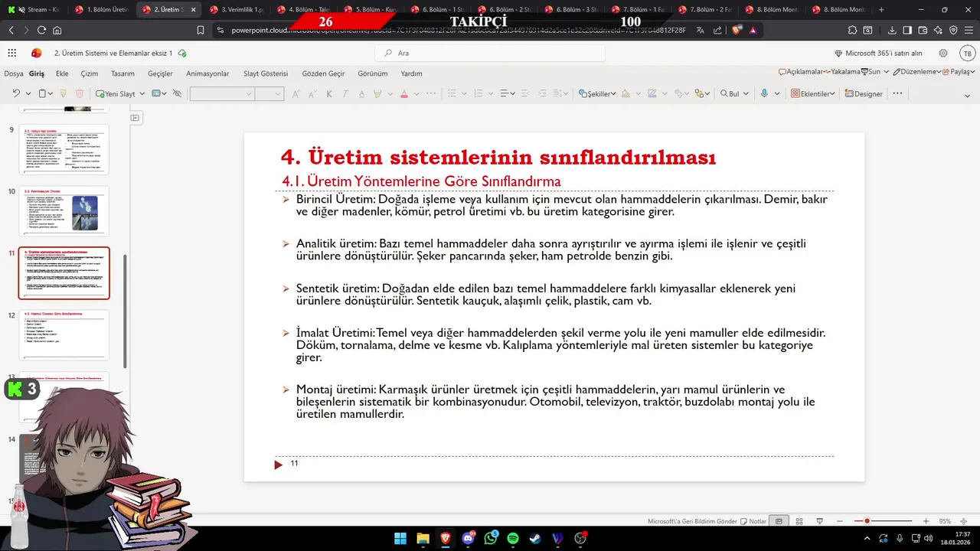Open the Eklentiler add-ins button
980x551 pixels.
tap(812, 93)
